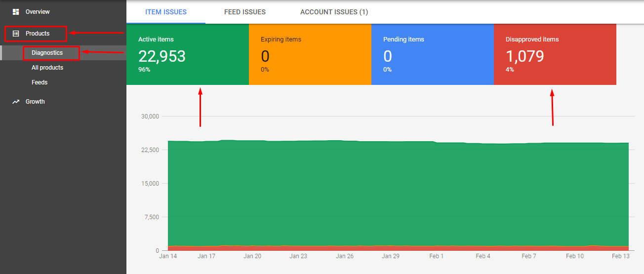Click the Growth trend arrow icon

pos(16,102)
